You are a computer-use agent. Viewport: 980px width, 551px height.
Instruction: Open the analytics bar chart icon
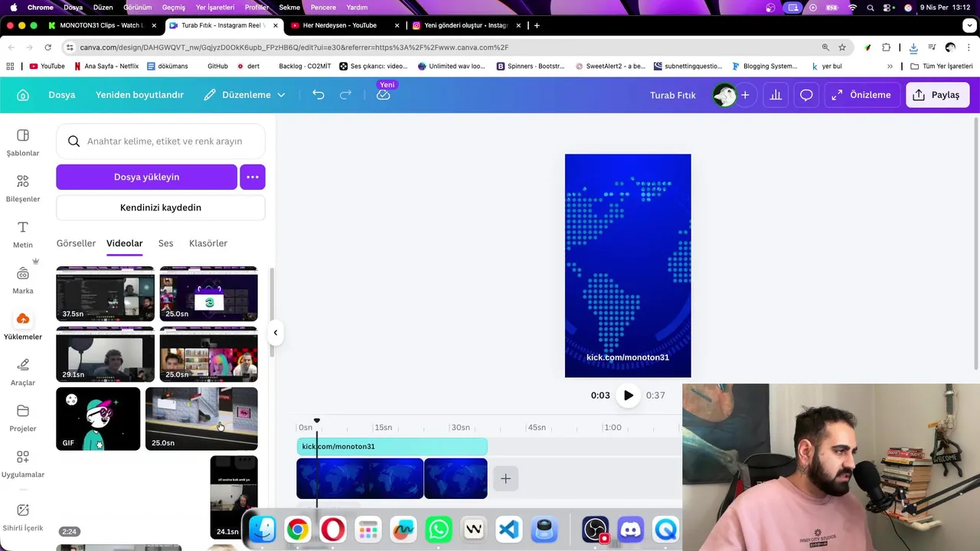click(776, 95)
